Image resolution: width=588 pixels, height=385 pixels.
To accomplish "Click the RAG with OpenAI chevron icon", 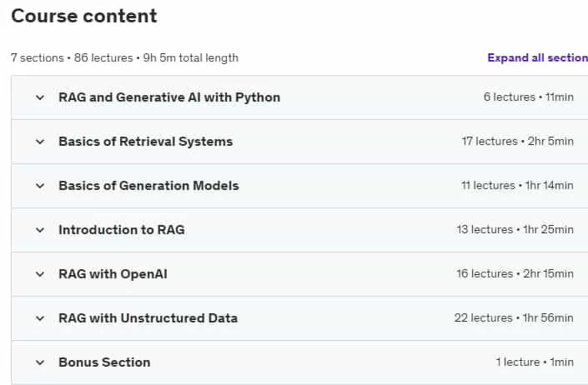I will [x=40, y=274].
